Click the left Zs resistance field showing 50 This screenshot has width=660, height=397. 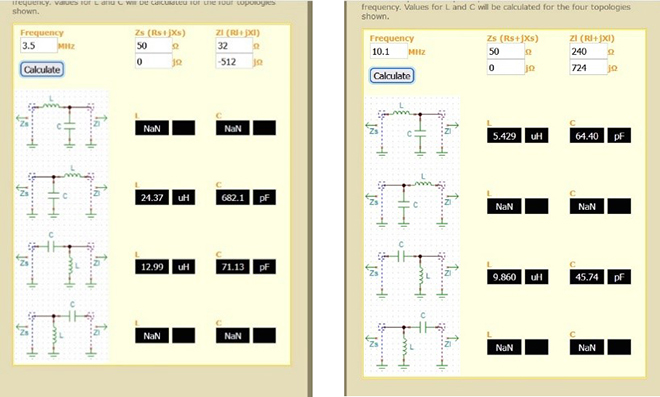[x=154, y=45]
